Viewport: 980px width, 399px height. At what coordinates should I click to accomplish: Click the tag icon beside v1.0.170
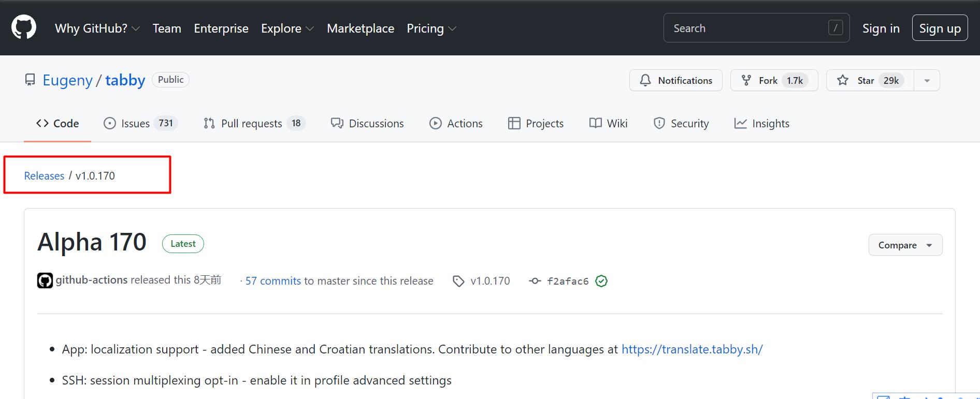tap(458, 281)
